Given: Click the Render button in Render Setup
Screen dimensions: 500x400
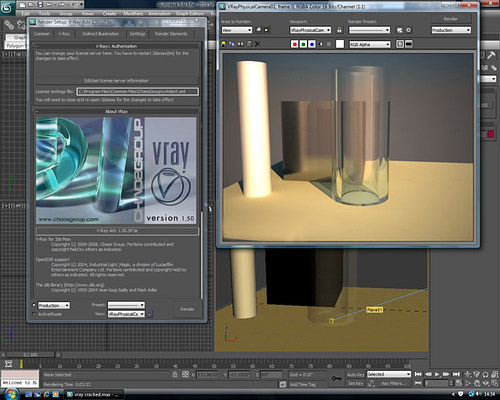Looking at the screenshot, I should point(187,309).
